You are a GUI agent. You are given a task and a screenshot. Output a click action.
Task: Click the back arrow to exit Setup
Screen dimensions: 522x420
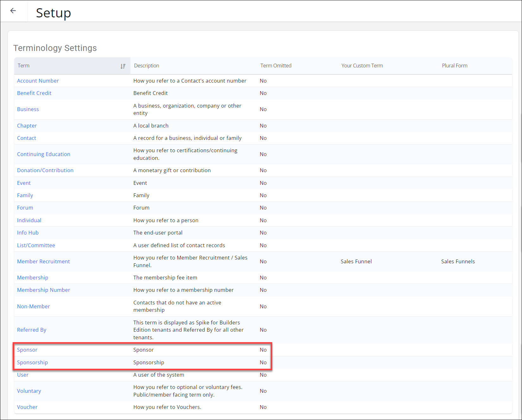pyautogui.click(x=13, y=10)
